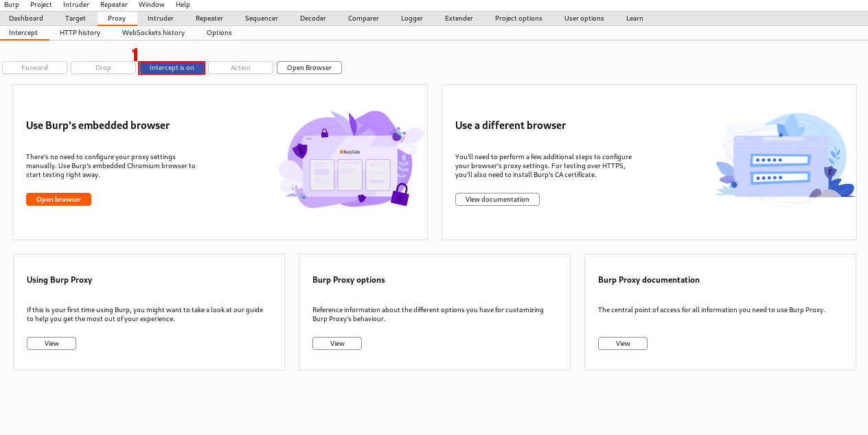This screenshot has width=868, height=435.
Task: Open the proxy Options sub-tab
Action: point(219,33)
